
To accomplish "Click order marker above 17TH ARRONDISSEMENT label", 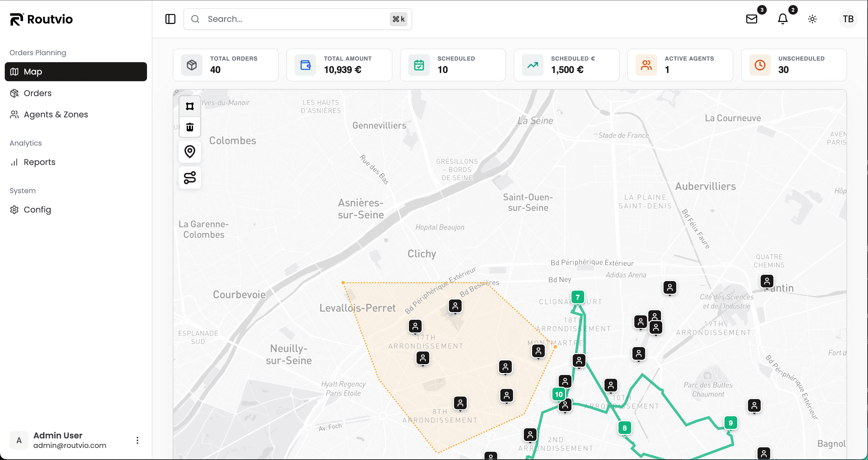I will point(415,326).
